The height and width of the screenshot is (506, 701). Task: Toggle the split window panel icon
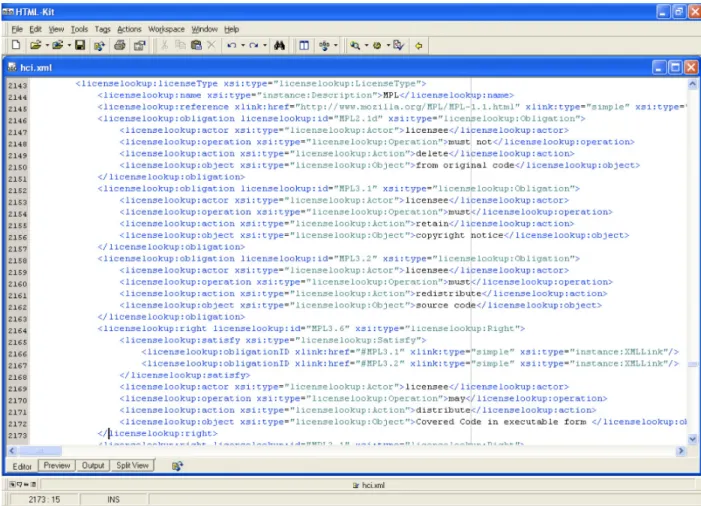304,45
